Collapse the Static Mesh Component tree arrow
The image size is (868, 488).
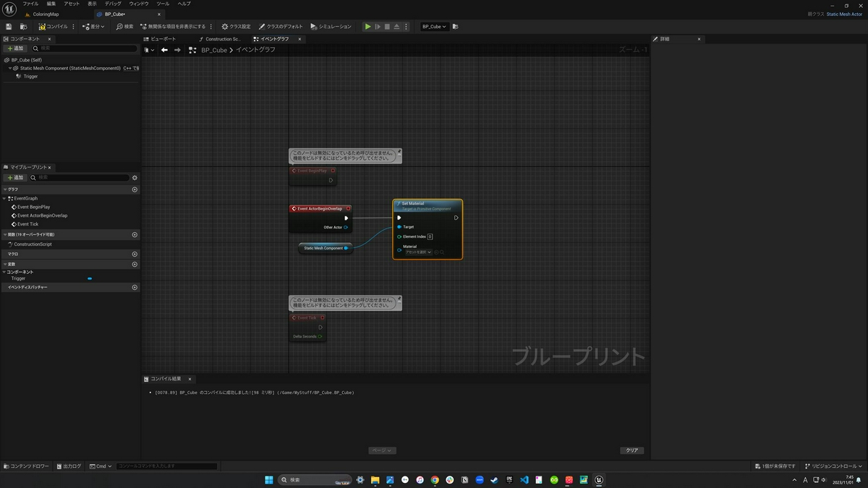10,68
